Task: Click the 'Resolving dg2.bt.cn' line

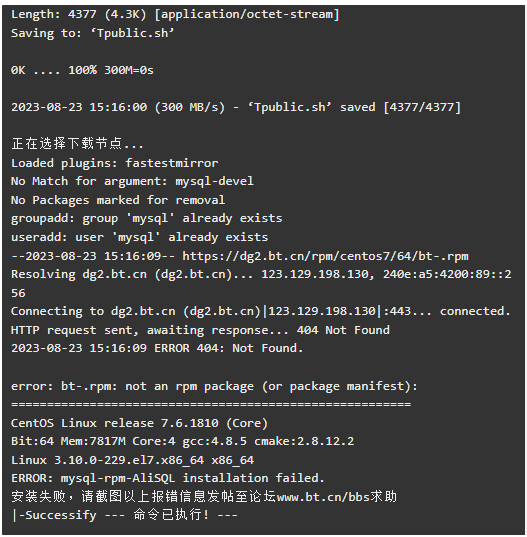Action: coord(261,284)
